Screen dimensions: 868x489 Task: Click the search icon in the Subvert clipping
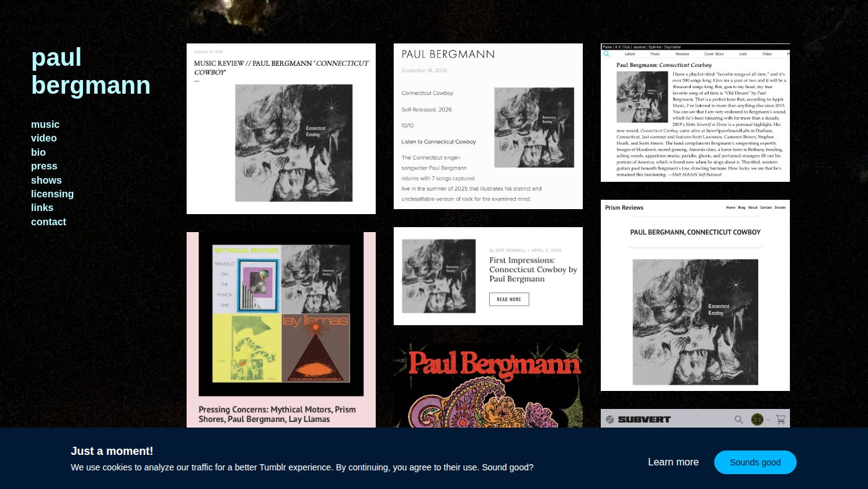[738, 419]
